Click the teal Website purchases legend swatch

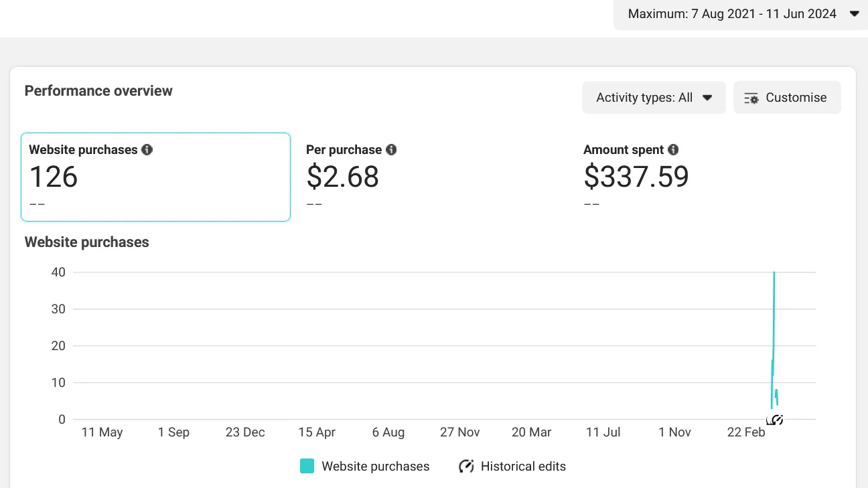point(307,467)
